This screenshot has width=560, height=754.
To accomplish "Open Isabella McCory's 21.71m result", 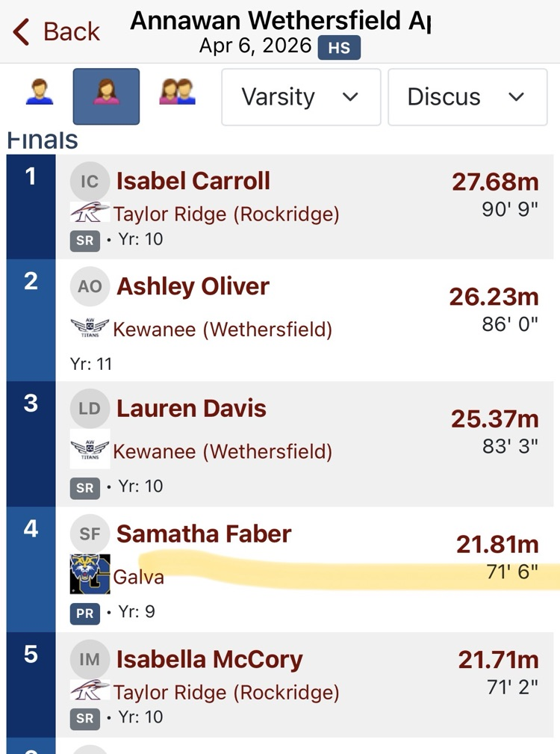I will pos(498,660).
